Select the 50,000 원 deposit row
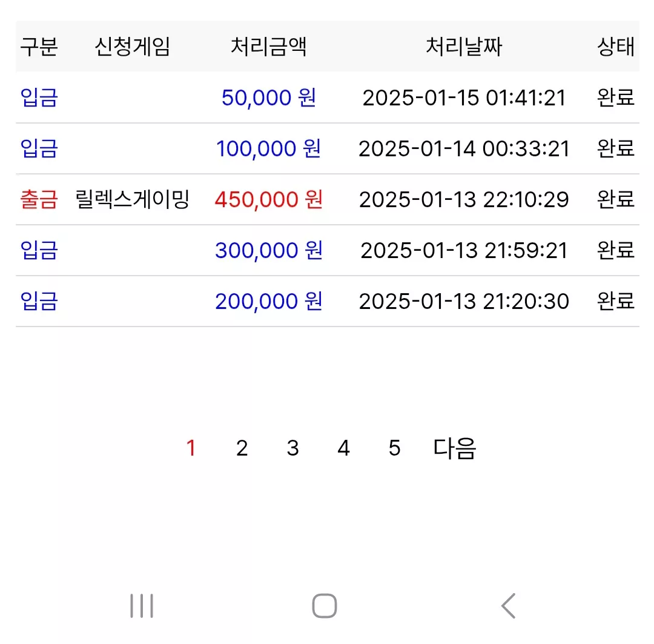654x644 pixels. pos(328,98)
